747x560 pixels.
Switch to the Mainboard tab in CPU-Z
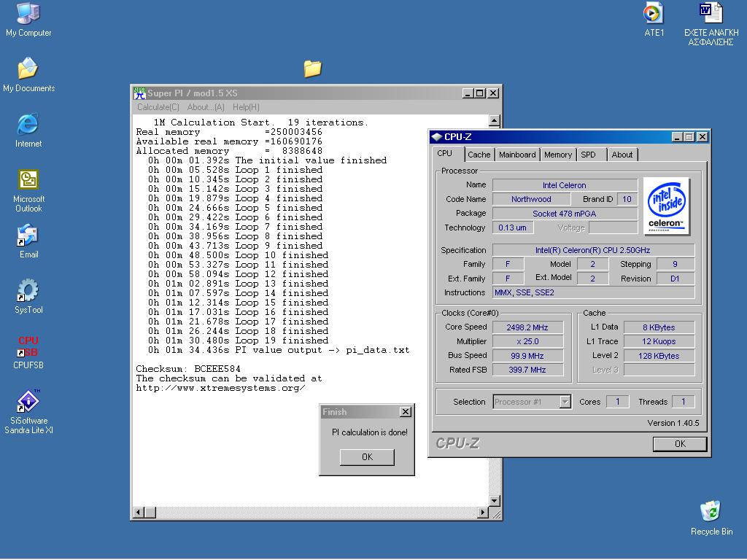[517, 155]
